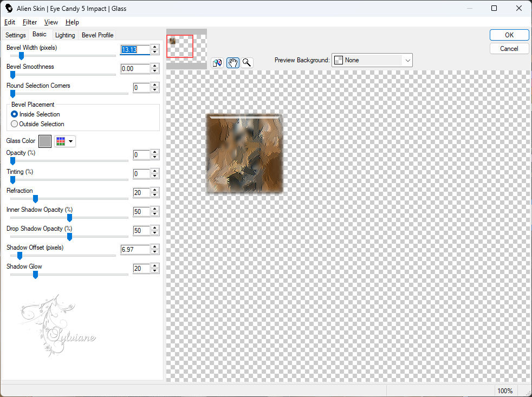
Task: Increase Round Selection Corners with the up arrow
Action: [155, 85]
